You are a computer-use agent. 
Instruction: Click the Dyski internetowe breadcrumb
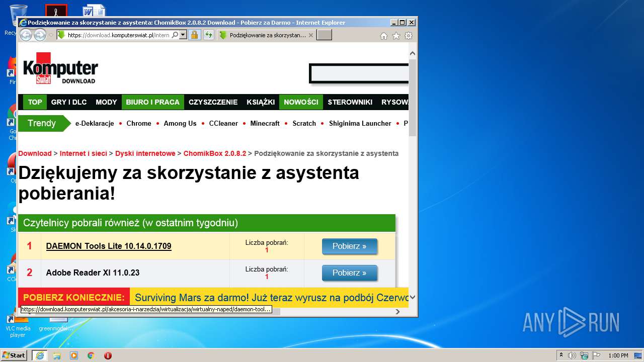point(145,153)
